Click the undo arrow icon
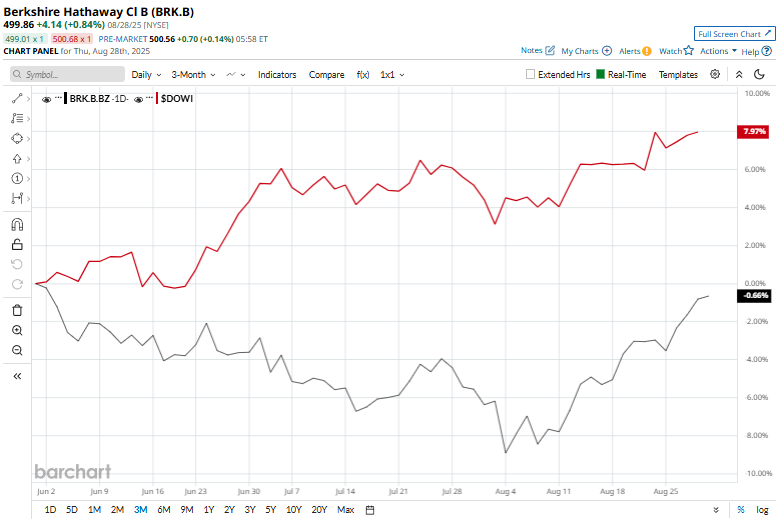Image resolution: width=776 pixels, height=527 pixels. [x=17, y=264]
